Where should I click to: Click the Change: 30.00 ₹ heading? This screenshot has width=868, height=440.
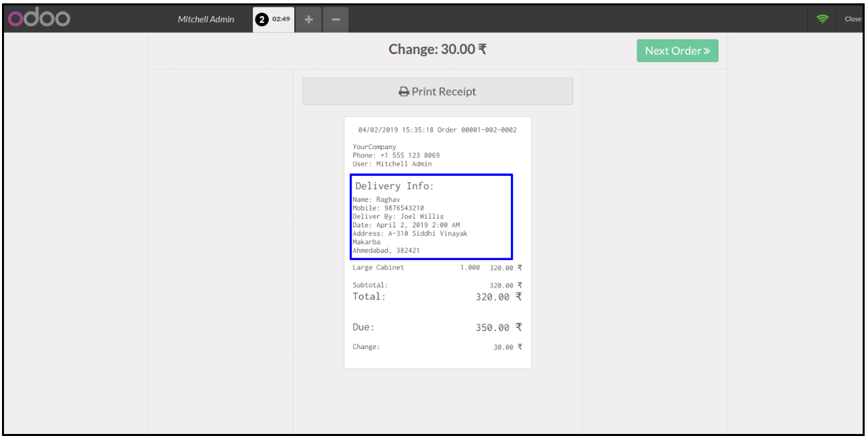click(437, 49)
